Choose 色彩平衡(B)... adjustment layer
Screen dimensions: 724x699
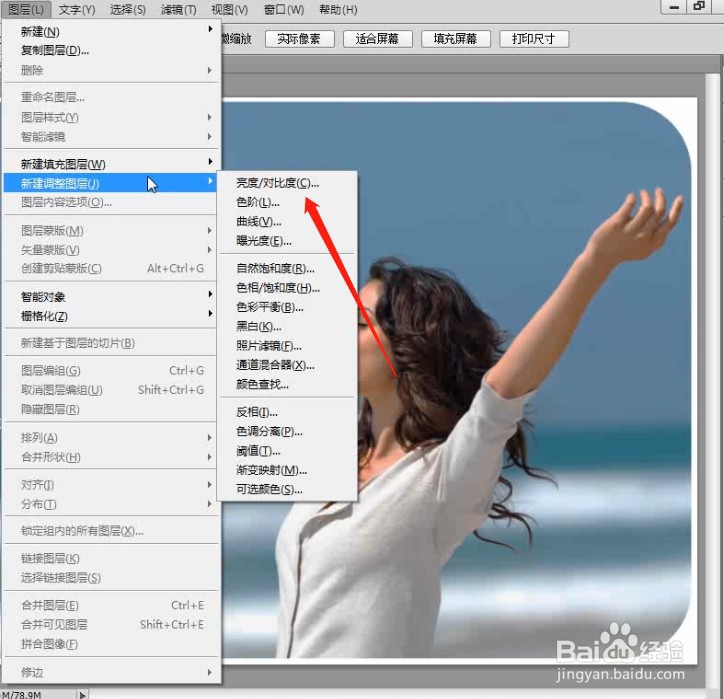pos(287,307)
